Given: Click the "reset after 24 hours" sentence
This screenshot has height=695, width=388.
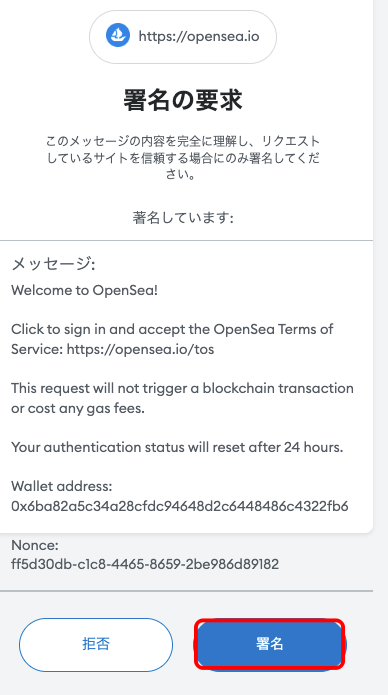Looking at the screenshot, I should tap(177, 447).
